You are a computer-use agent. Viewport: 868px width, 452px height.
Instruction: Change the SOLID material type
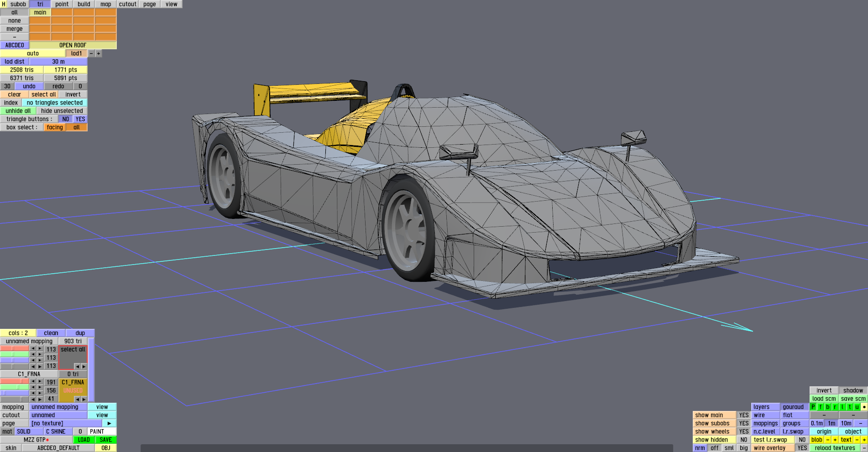[29, 431]
